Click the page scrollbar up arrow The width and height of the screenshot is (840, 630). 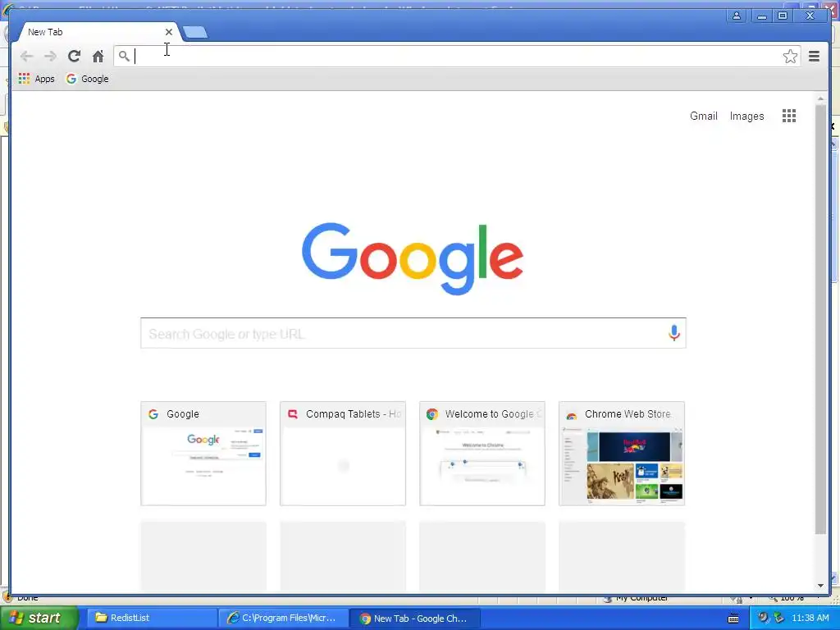tap(820, 99)
